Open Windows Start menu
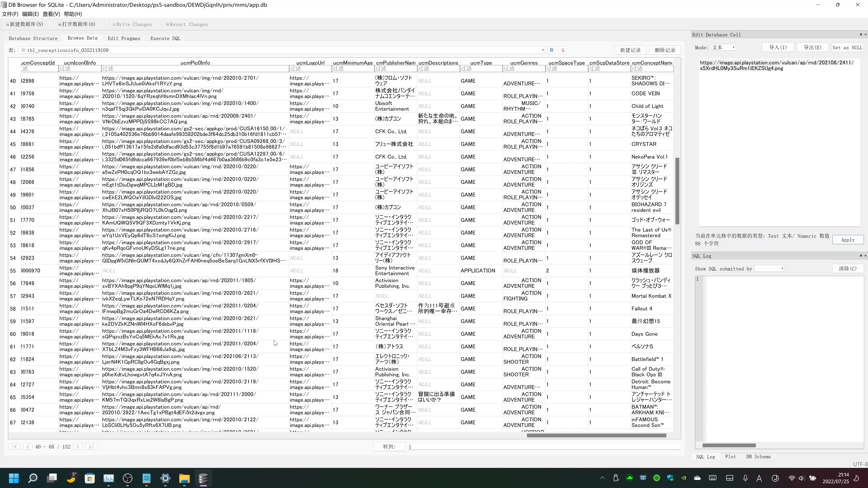 pyautogui.click(x=14, y=478)
